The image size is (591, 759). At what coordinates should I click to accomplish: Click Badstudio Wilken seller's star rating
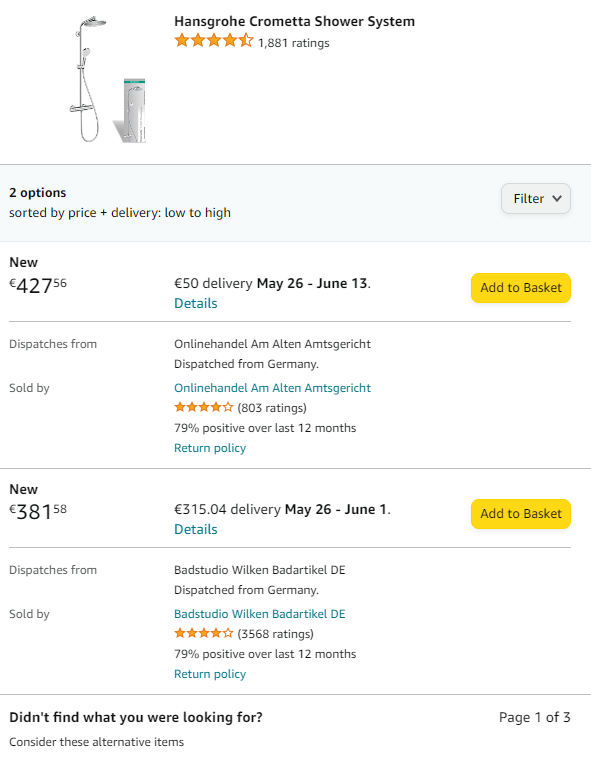coord(204,633)
